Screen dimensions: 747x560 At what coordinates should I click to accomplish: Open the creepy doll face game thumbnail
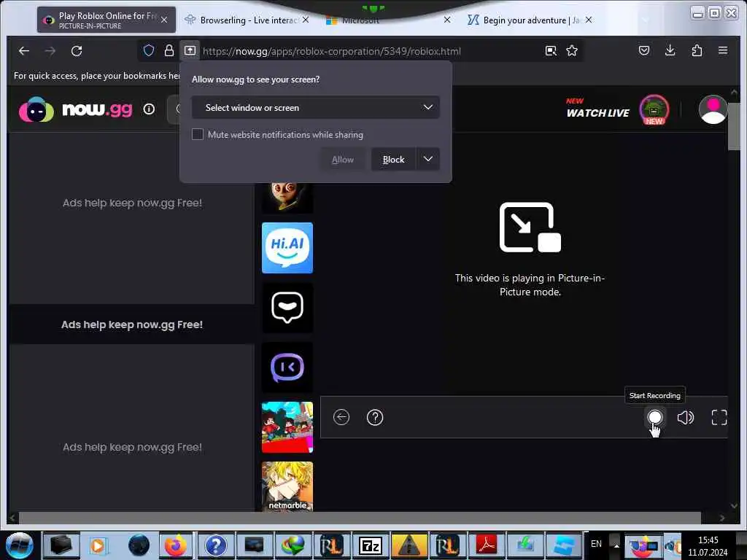pos(287,197)
